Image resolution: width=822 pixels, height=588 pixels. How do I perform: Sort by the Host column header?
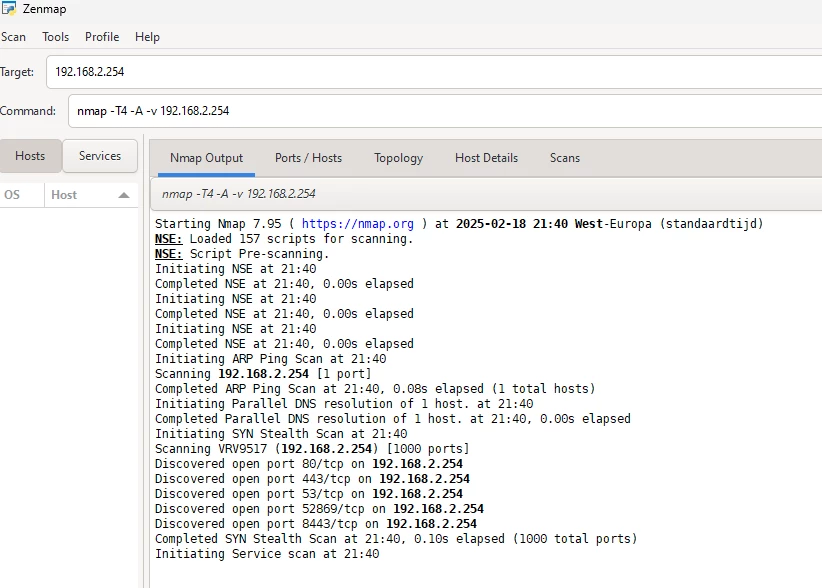(91, 195)
